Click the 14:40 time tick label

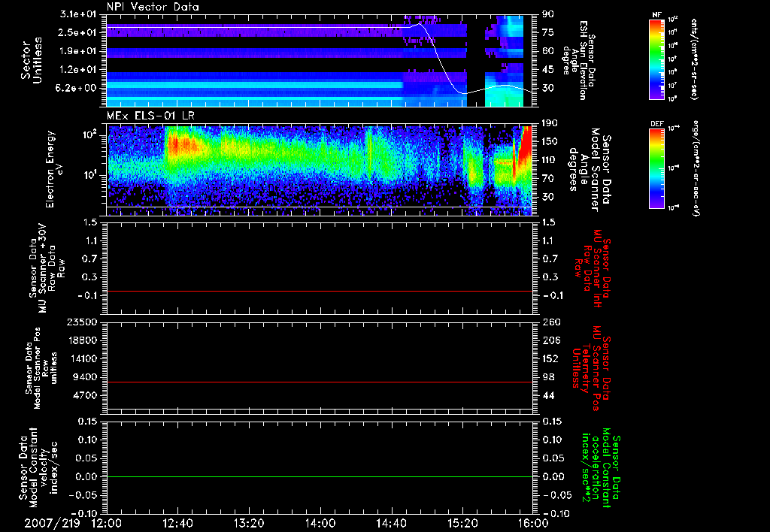click(x=391, y=523)
